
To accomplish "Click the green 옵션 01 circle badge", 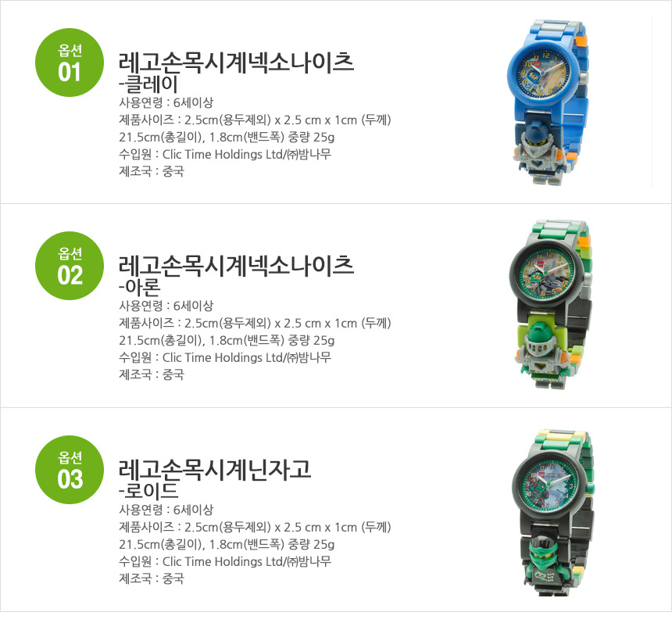I will click(x=70, y=63).
